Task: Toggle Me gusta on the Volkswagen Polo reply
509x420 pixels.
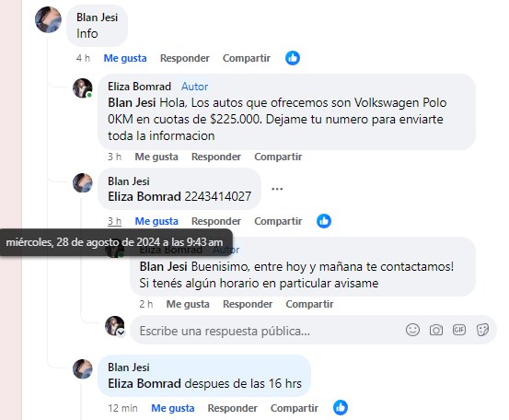Action: click(156, 157)
